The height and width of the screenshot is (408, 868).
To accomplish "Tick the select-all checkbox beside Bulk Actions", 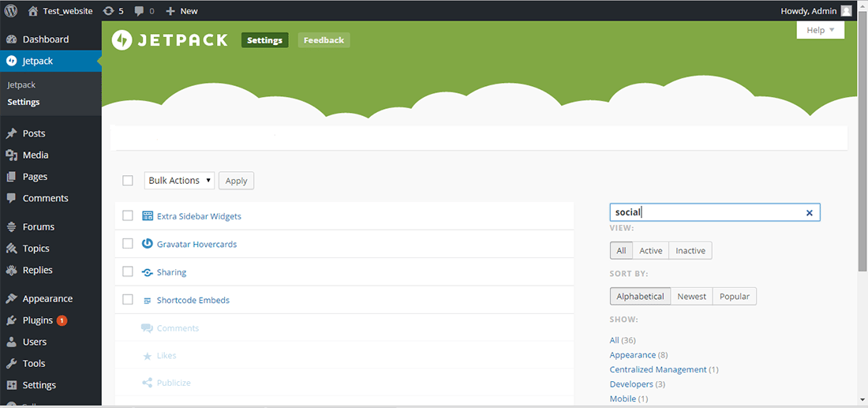I will (x=128, y=181).
